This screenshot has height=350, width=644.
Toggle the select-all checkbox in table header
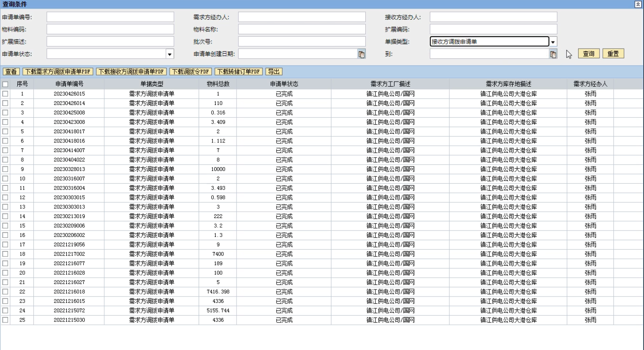5,84
